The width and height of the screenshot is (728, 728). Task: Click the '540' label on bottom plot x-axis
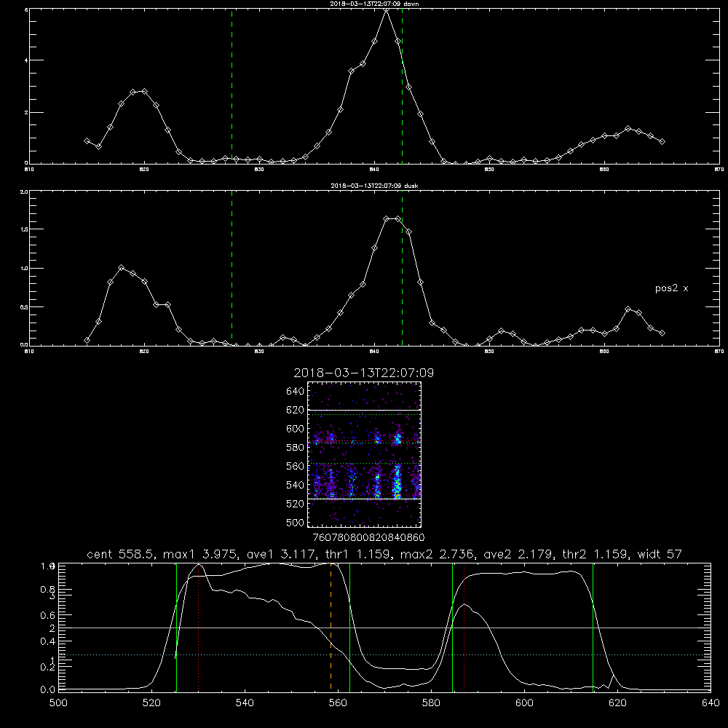pos(245,703)
